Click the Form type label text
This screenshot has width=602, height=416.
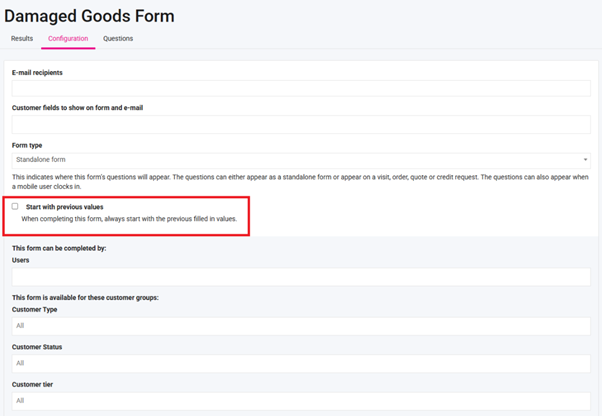(x=27, y=145)
